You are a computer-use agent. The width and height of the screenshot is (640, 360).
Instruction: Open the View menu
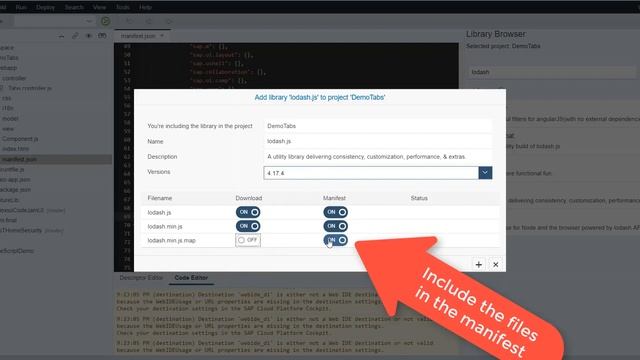coord(99,7)
